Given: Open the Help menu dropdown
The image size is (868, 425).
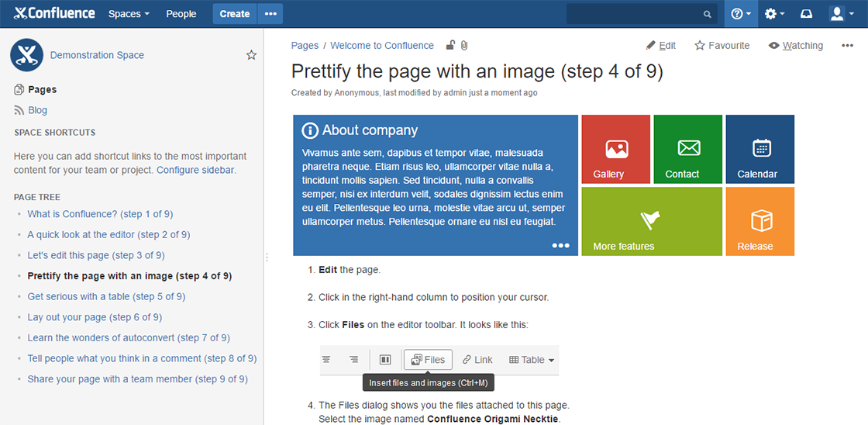Looking at the screenshot, I should tap(741, 14).
